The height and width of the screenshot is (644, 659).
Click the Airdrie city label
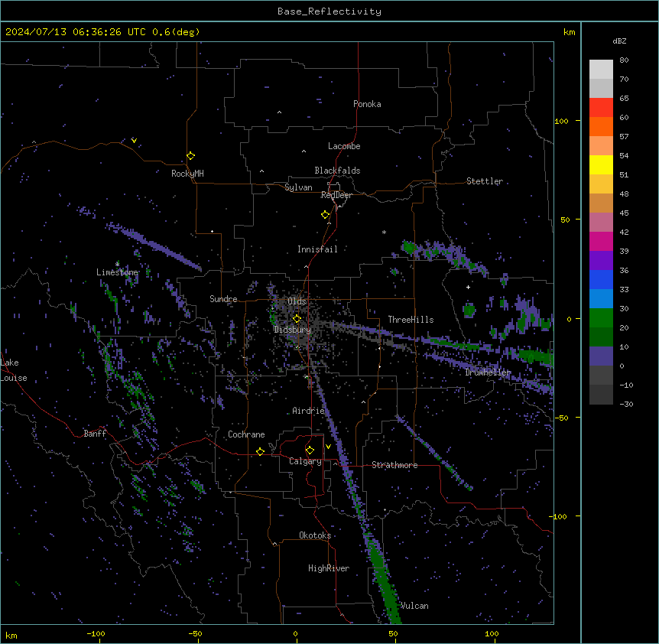[309, 411]
